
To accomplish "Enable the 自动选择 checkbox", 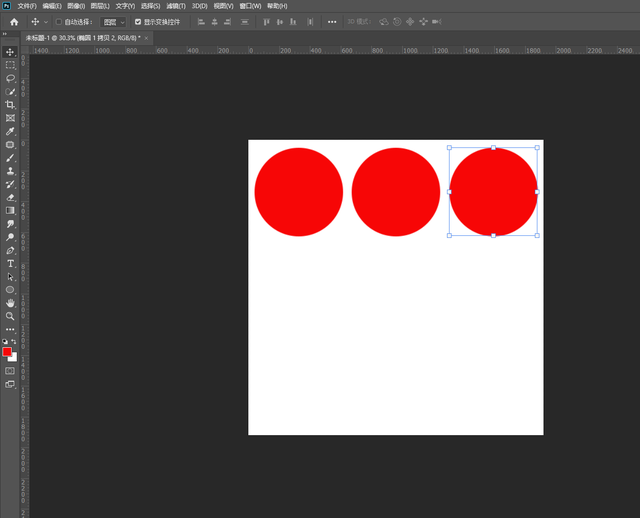I will [59, 22].
